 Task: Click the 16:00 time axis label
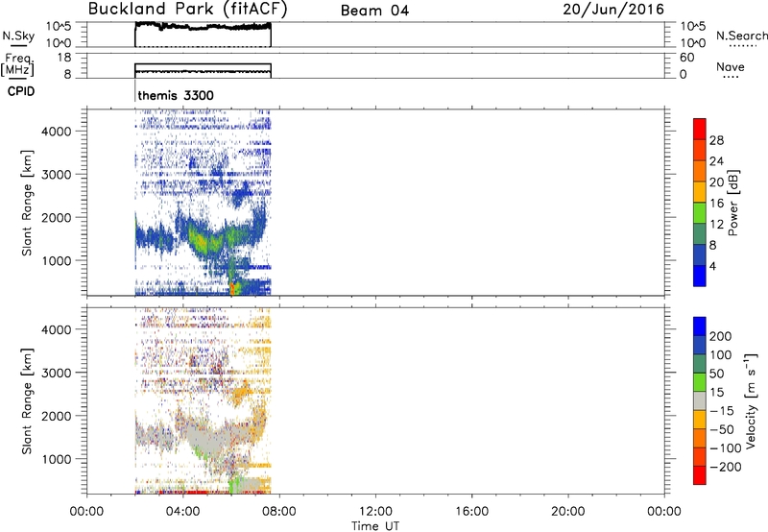[x=471, y=512]
